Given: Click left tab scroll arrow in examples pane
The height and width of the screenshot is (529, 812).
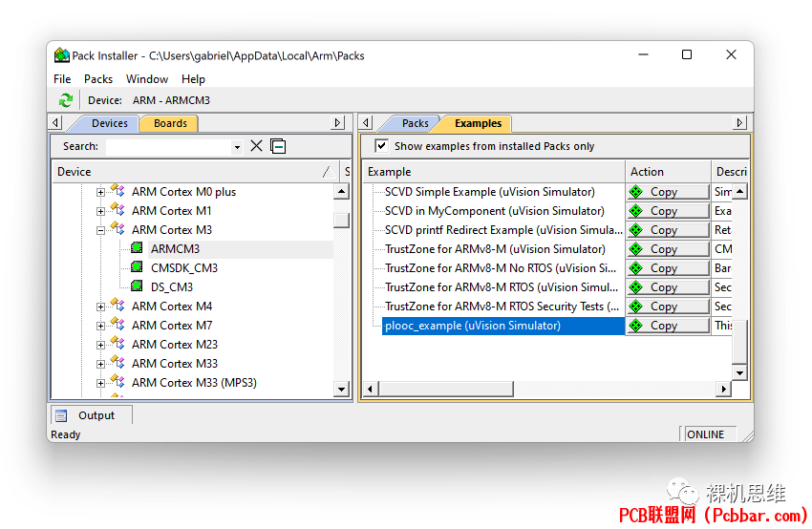Looking at the screenshot, I should tap(367, 122).
